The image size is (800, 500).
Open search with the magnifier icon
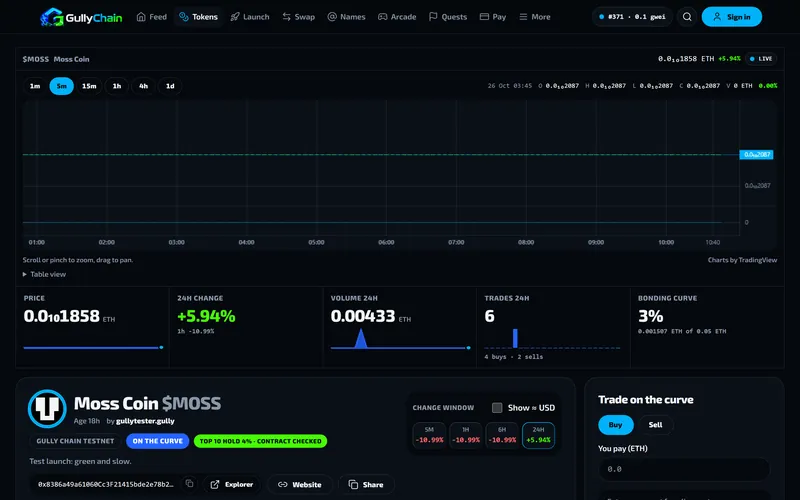pos(687,17)
